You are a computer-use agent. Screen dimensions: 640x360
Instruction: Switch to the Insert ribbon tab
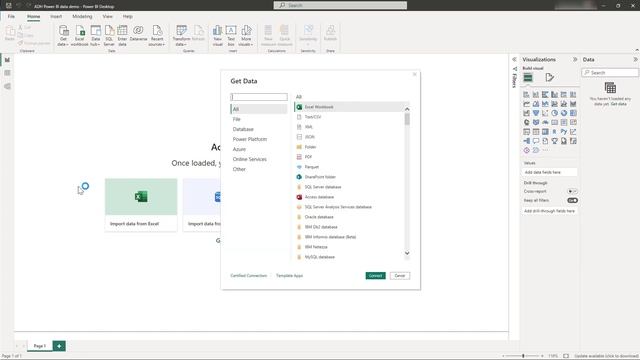pos(56,16)
